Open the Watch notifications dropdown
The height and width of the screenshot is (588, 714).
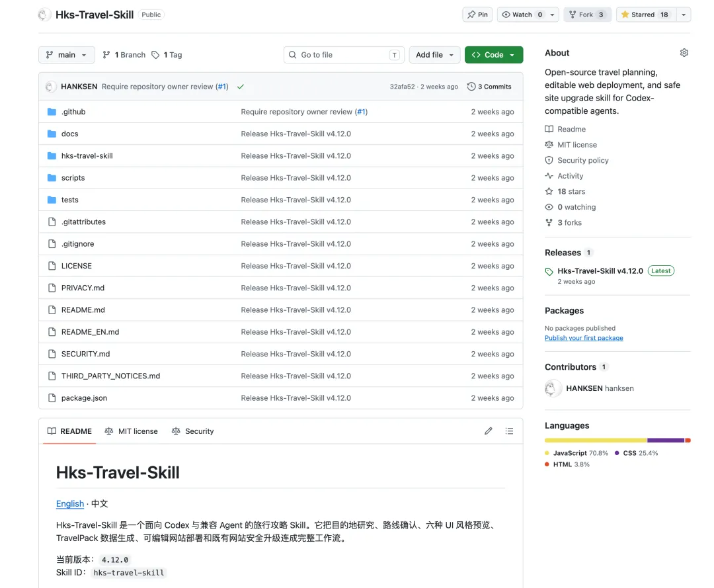tap(528, 15)
